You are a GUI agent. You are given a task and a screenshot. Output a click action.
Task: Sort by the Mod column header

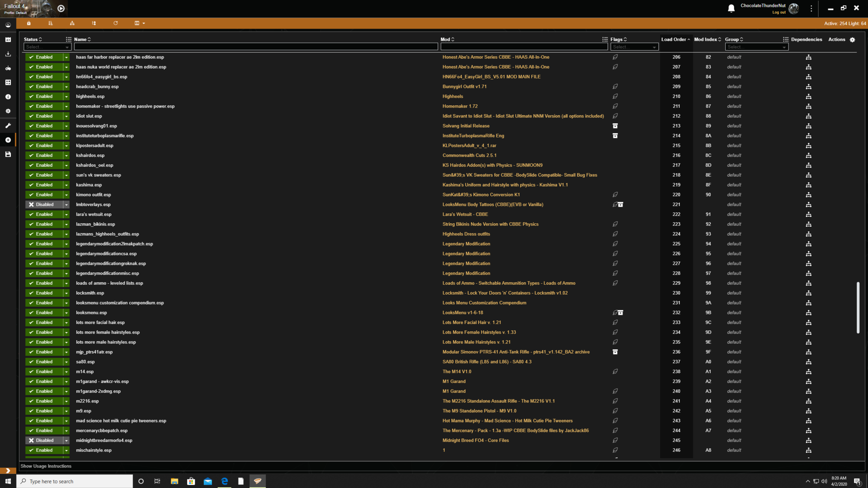(448, 39)
